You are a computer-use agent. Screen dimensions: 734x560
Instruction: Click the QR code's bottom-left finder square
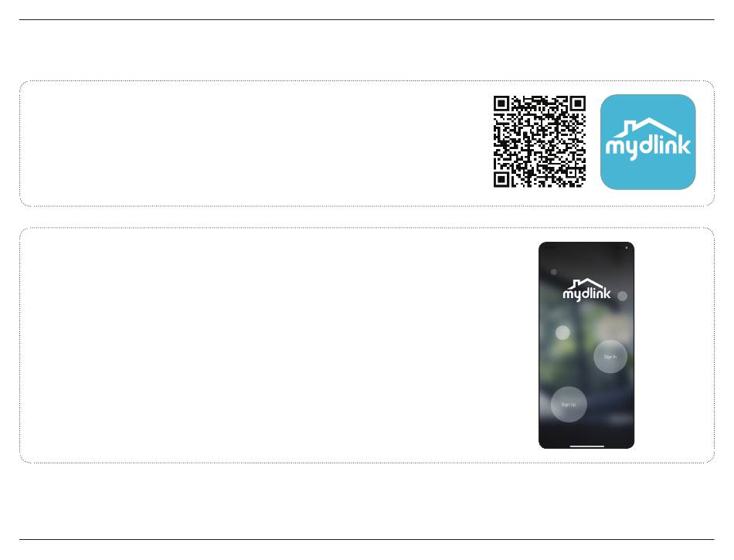click(501, 180)
